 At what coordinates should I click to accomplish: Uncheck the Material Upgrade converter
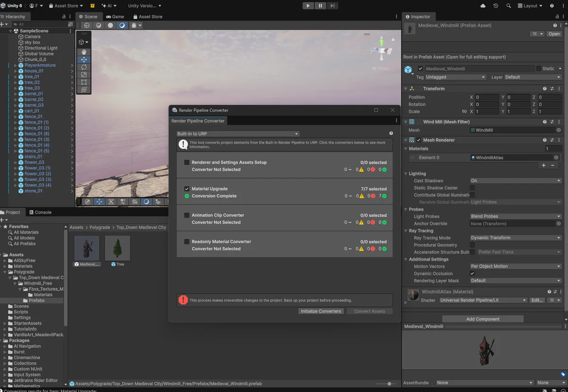pos(187,189)
